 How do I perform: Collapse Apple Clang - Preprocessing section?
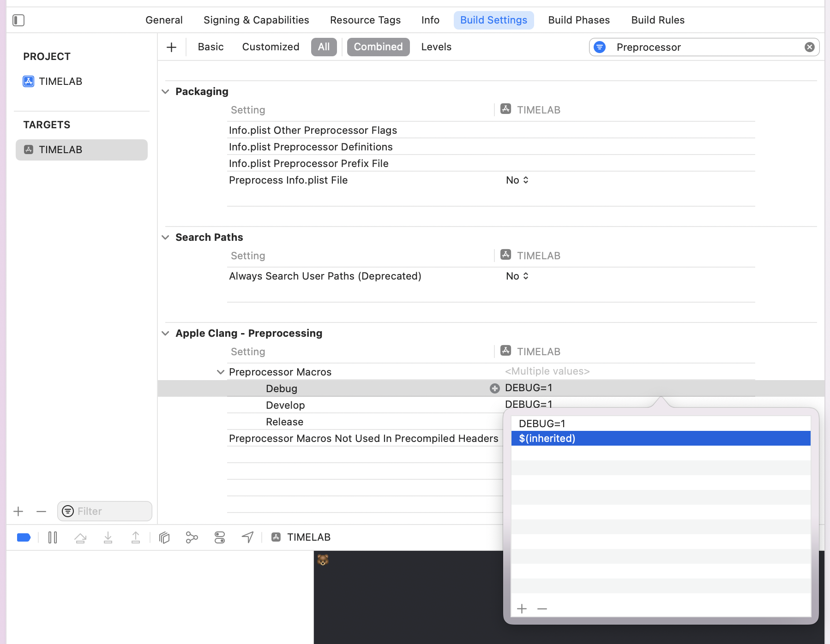(x=166, y=334)
